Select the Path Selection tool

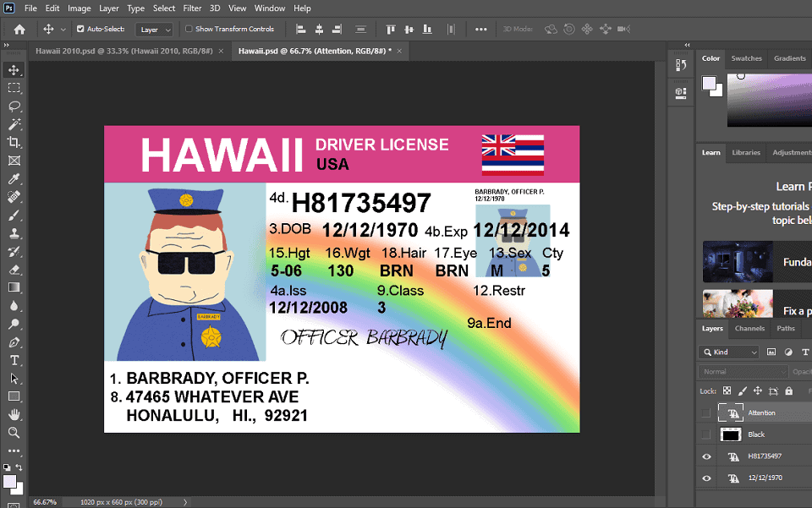click(14, 378)
